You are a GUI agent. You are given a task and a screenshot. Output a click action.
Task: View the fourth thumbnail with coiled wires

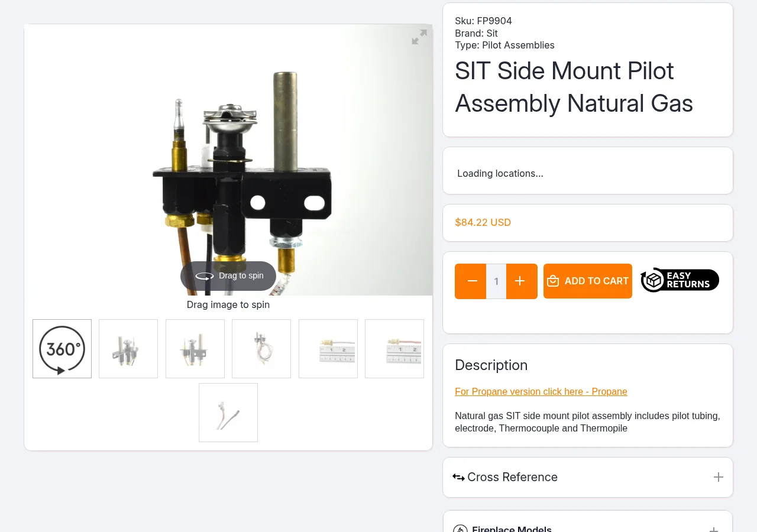pos(261,349)
